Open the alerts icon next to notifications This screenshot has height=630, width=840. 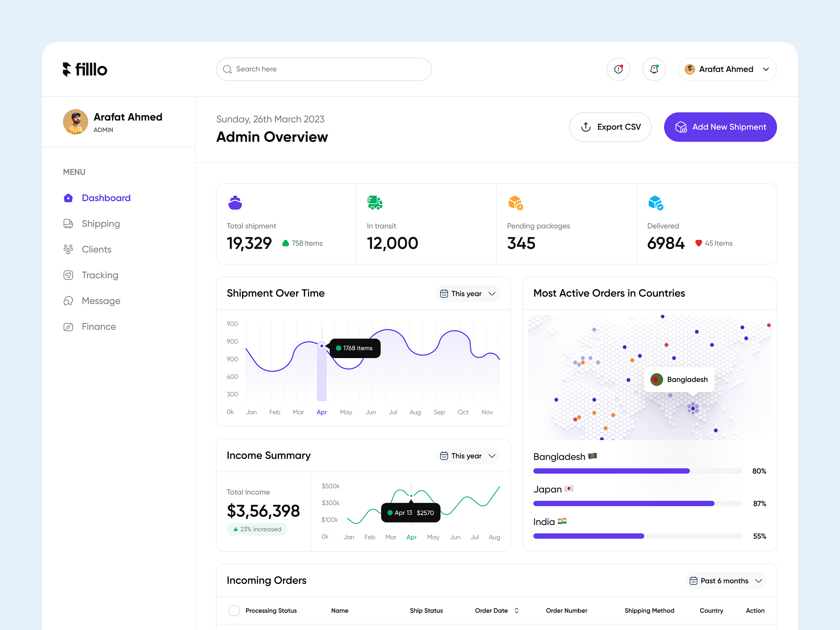[x=618, y=69]
